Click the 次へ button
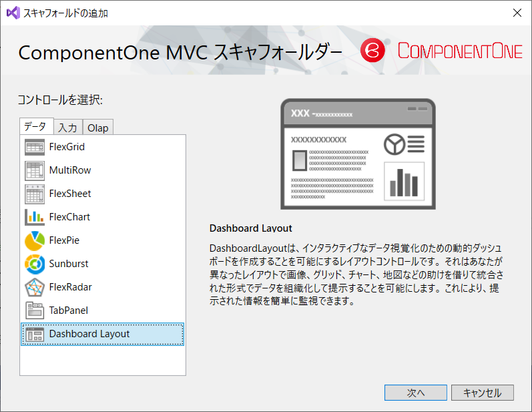This screenshot has height=412, width=532. click(x=416, y=393)
